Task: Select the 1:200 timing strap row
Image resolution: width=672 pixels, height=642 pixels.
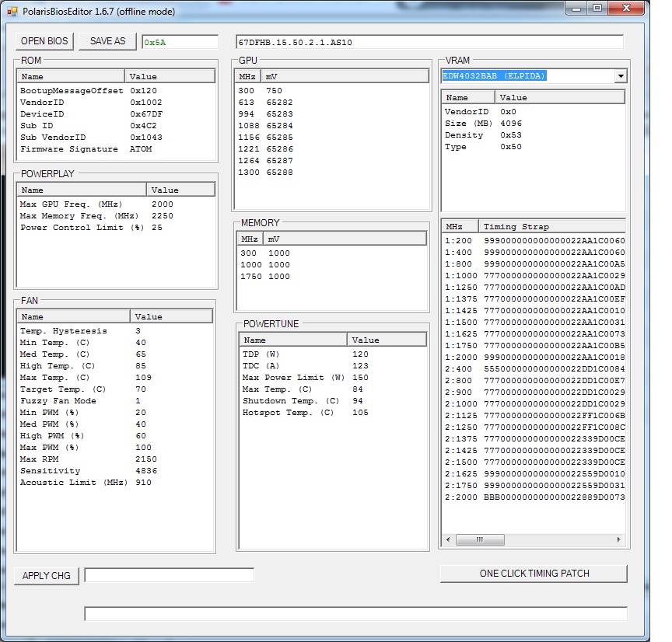Action: [x=534, y=241]
